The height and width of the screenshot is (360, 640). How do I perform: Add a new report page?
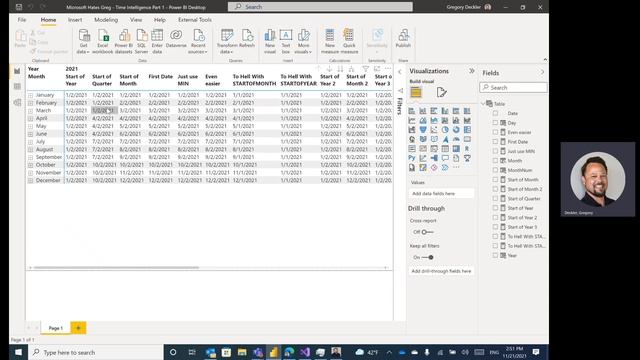pos(78,328)
